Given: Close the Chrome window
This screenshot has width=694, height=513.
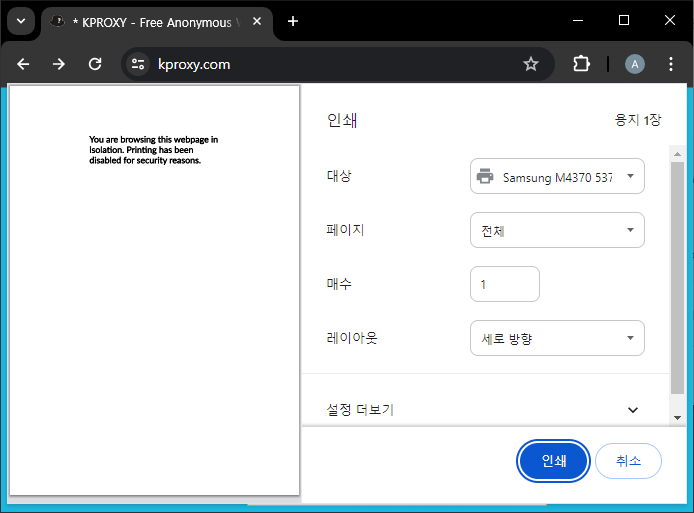Looking at the screenshot, I should pos(670,20).
